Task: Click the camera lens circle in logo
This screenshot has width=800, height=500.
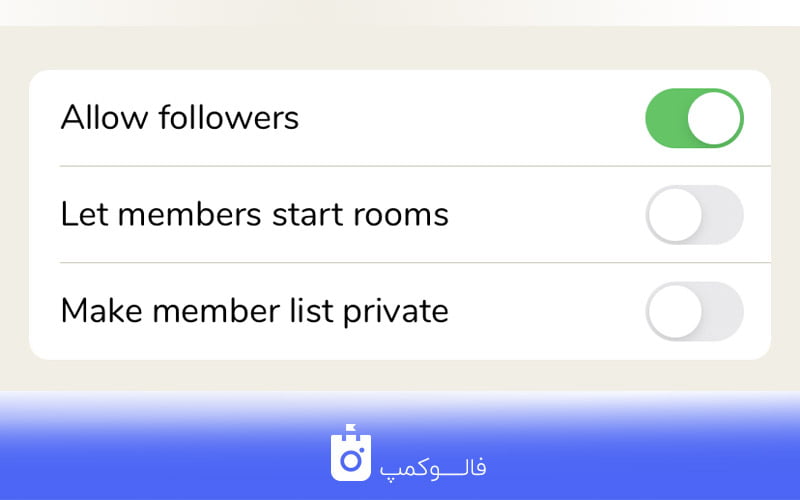Action: tap(351, 461)
